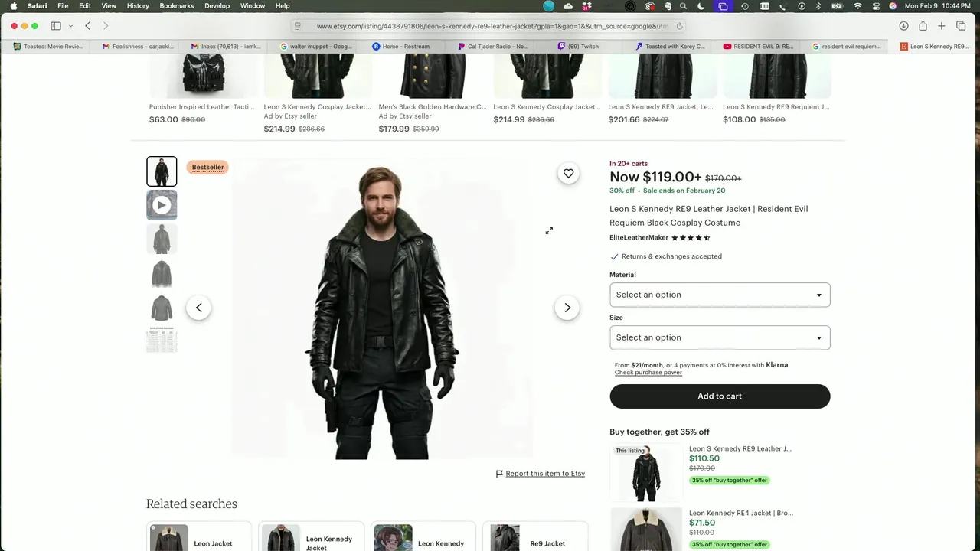
Task: Zoom product image with expand icon
Action: 549,230
